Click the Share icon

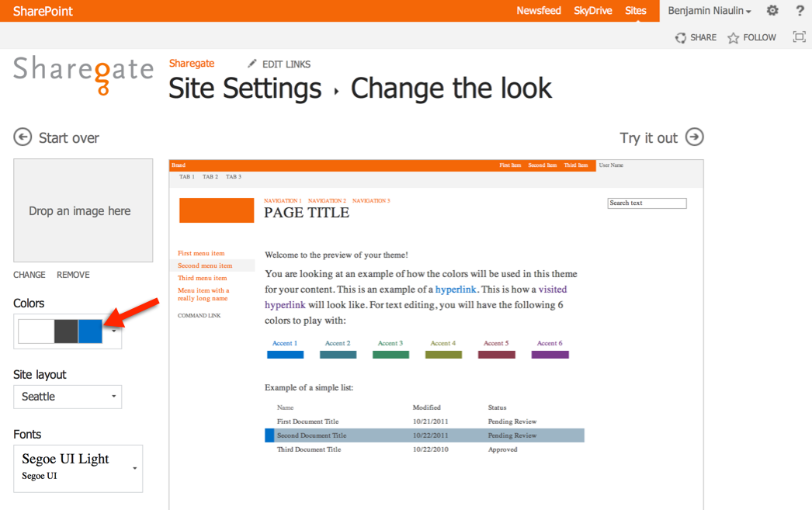[x=681, y=38]
